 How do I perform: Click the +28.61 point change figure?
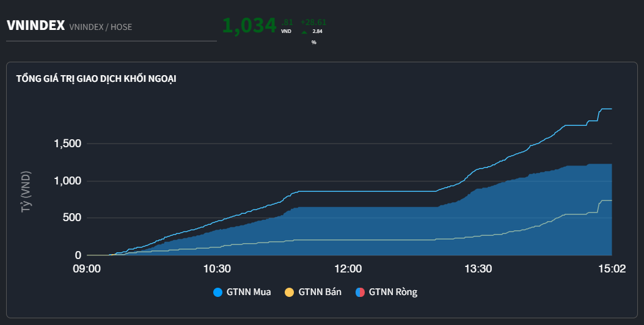coord(313,22)
